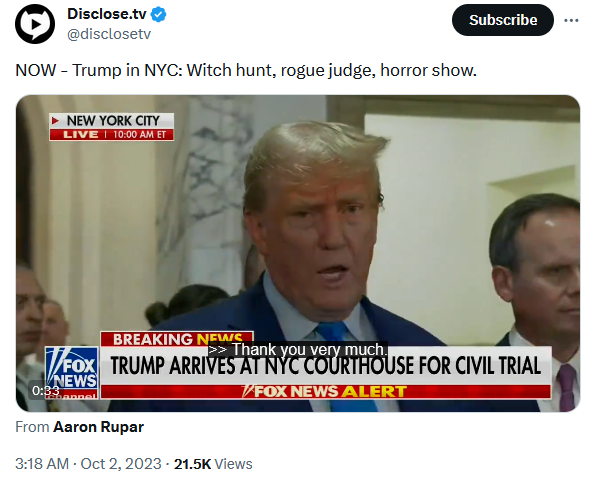
Task: View the 21.5K Views count details
Action: point(213,464)
